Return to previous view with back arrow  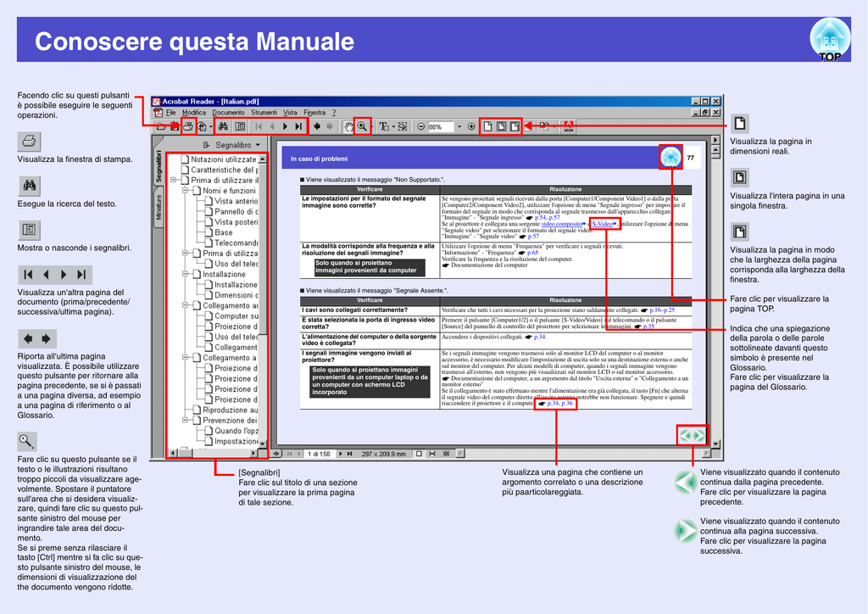click(317, 126)
